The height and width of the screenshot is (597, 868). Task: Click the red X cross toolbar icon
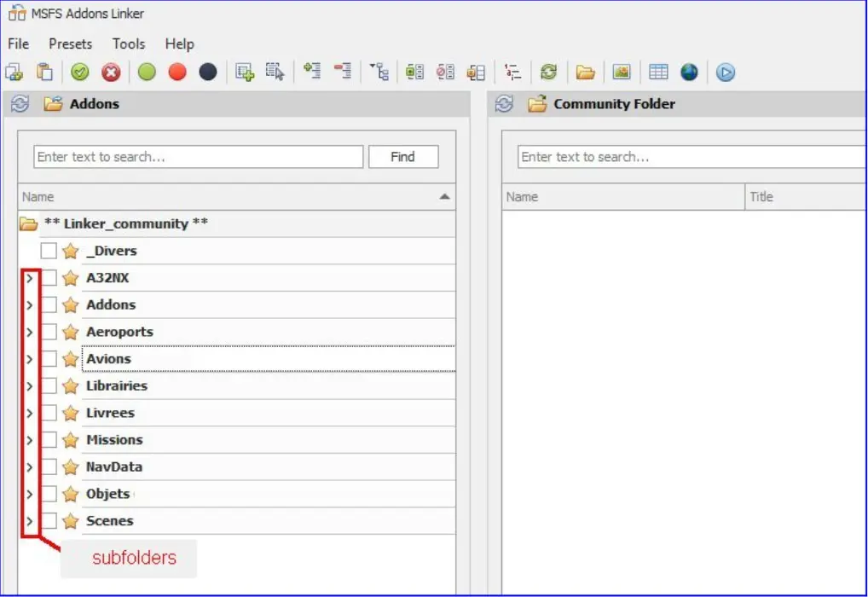coord(111,72)
